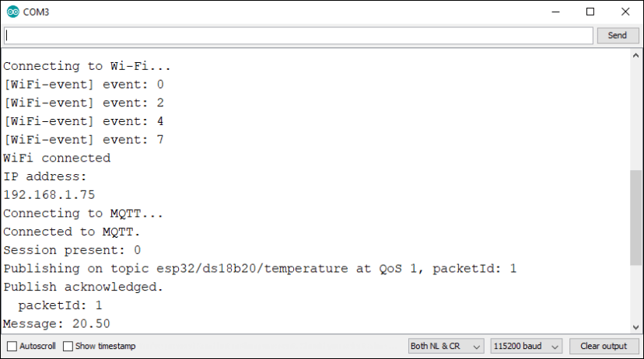Minimize the COM3 serial monitor window
This screenshot has height=359, width=644.
point(555,12)
